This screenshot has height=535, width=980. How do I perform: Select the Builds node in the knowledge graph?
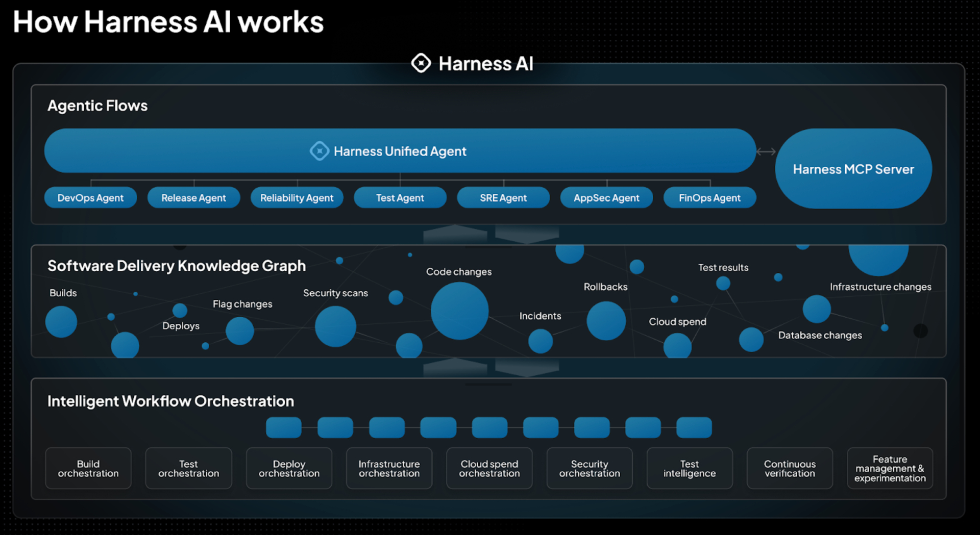[61, 321]
